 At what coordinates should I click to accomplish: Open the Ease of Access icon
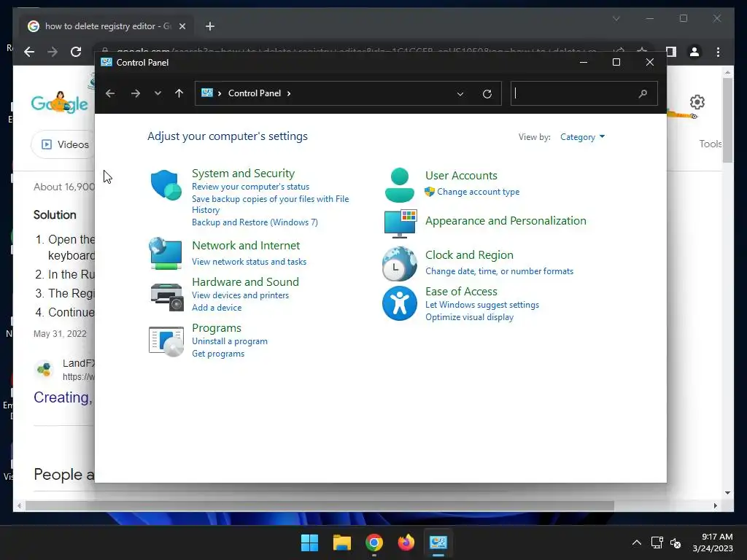click(x=399, y=303)
